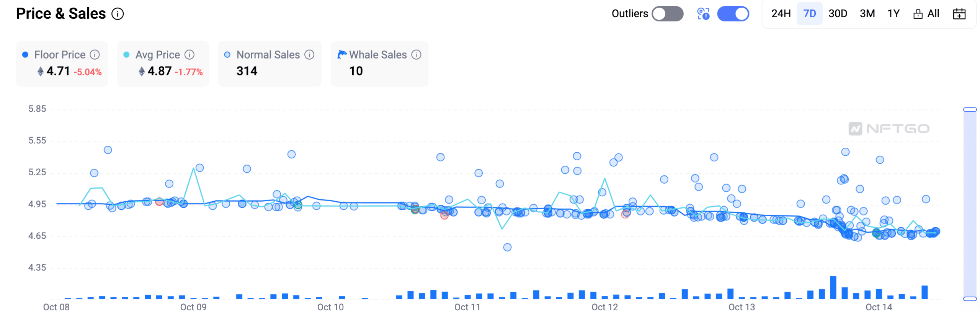Click the top handle of the vertical zoom slider
Image resolution: width=980 pixels, height=313 pixels.
click(x=970, y=110)
